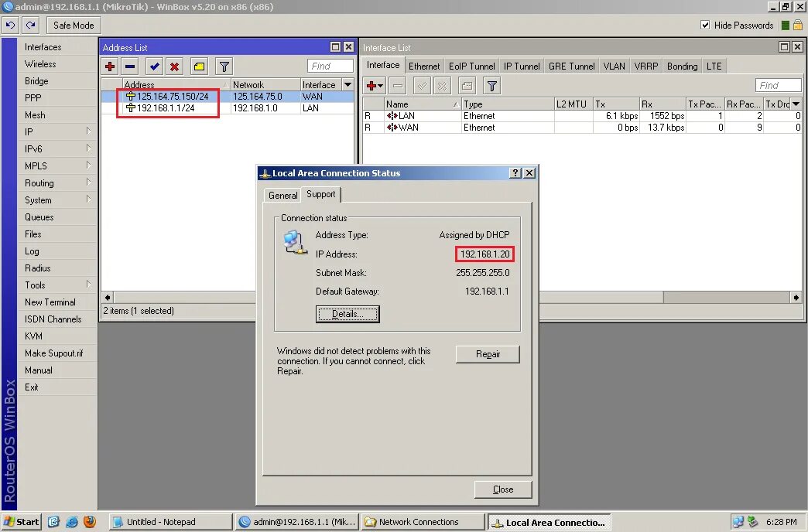Enable Safe Mode

(74, 26)
